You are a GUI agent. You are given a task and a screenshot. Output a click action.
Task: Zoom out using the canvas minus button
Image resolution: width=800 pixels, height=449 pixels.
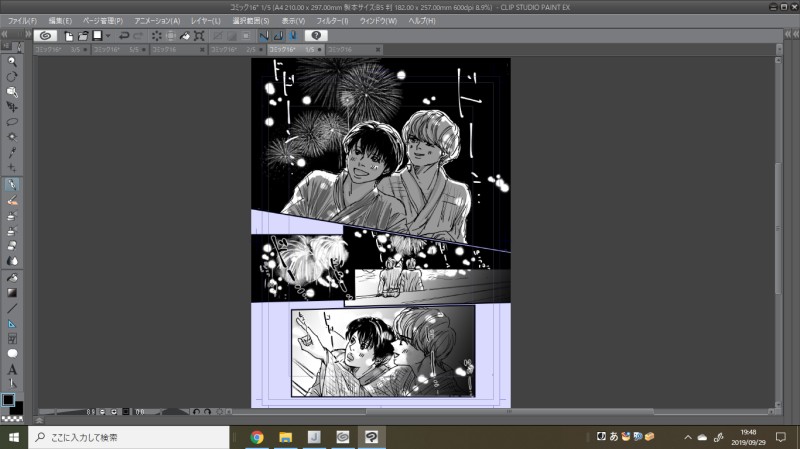tap(103, 412)
